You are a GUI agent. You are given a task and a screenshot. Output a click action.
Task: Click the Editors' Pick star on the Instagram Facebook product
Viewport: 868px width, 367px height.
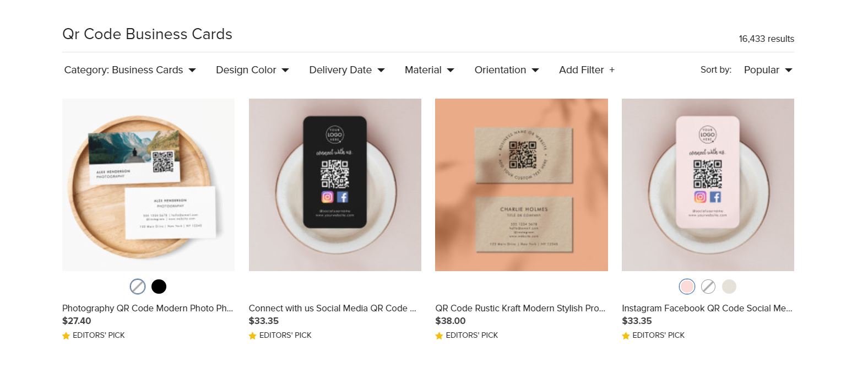pyautogui.click(x=625, y=335)
